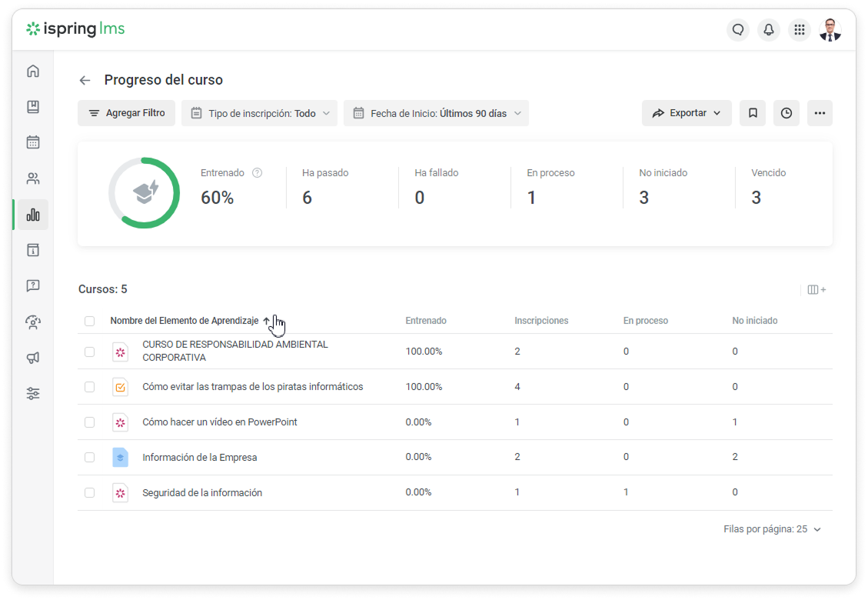Open the Home icon in sidebar
This screenshot has height=600, width=868.
pos(33,72)
